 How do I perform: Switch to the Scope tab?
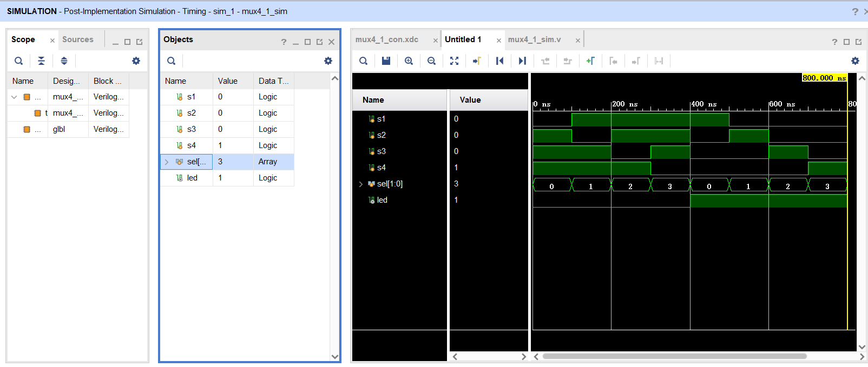[x=23, y=39]
